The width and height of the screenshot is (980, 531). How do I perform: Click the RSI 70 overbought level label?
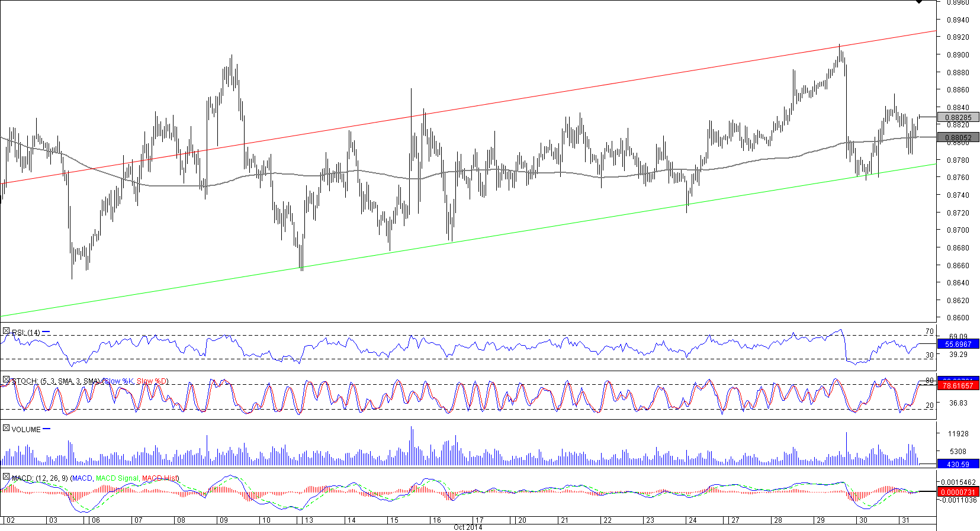tap(929, 332)
